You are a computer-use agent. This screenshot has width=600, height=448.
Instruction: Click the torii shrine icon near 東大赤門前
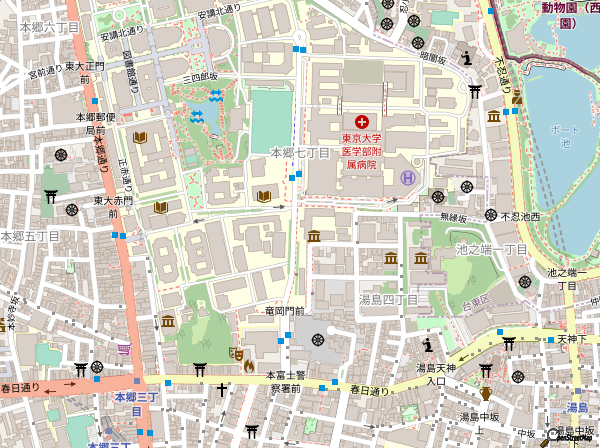[x=50, y=197]
